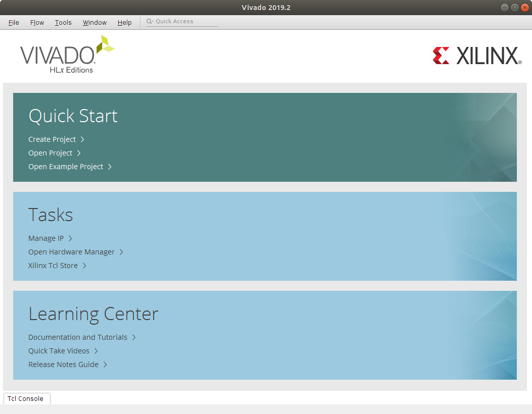The image size is (532, 414).
Task: Open Documentation and Tutorials
Action: point(78,337)
